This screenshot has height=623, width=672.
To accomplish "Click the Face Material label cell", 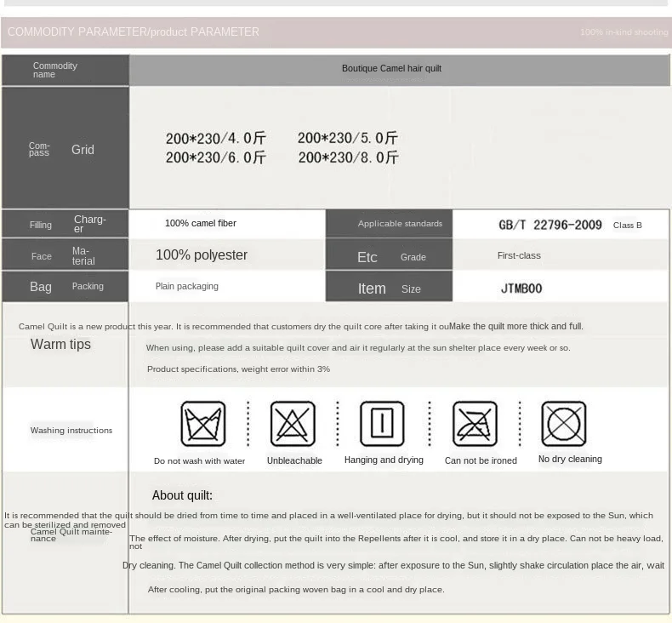I will click(65, 254).
